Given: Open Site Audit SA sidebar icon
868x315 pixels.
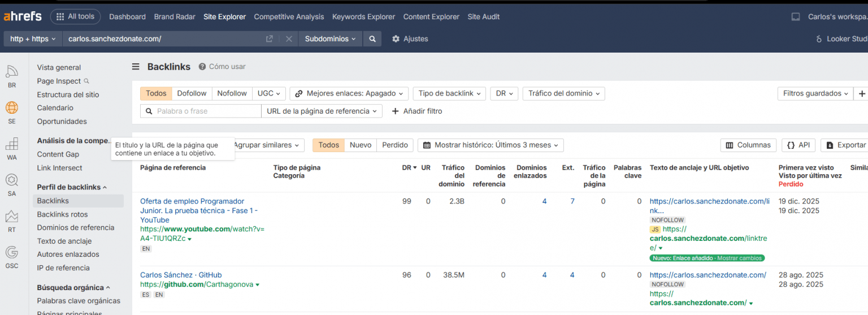Looking at the screenshot, I should click(x=12, y=180).
